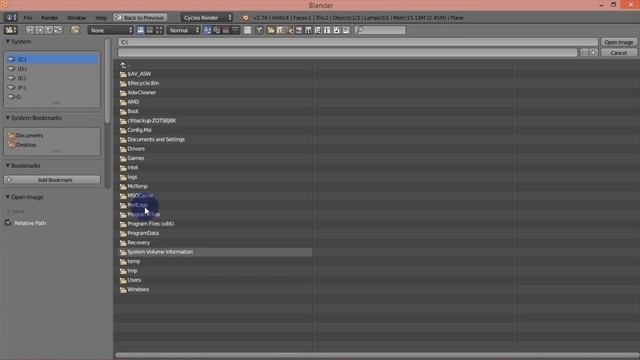This screenshot has width=640, height=360.
Task: Click the directory path field
Action: [x=358, y=42]
